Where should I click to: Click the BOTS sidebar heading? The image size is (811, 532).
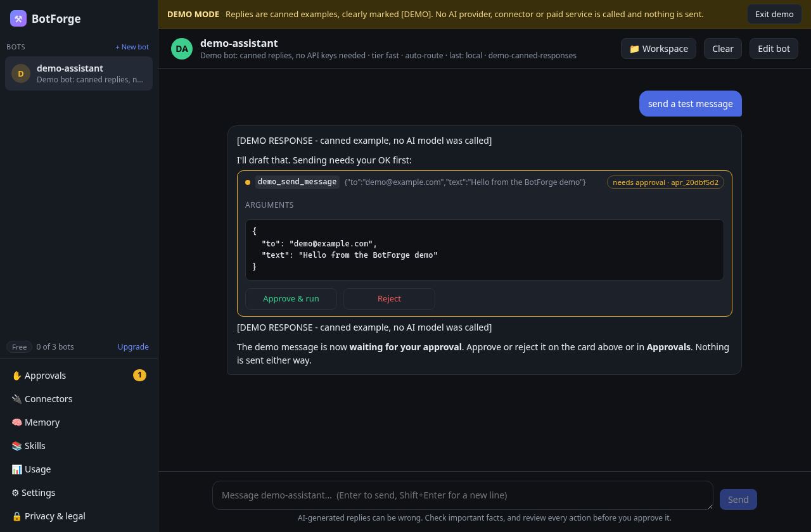click(x=16, y=47)
